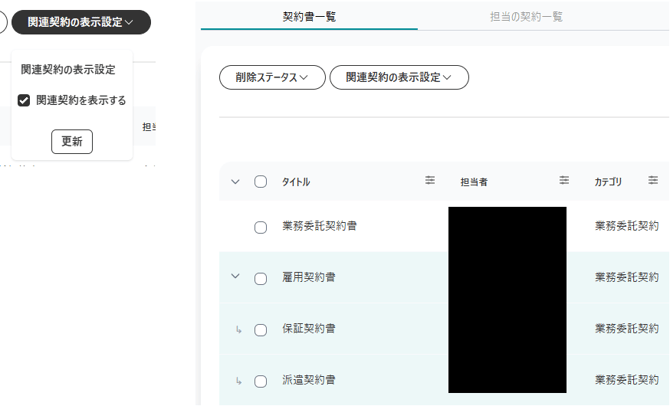Select the 派遣契約書 row checkbox
The width and height of the screenshot is (670, 406).
point(261,381)
